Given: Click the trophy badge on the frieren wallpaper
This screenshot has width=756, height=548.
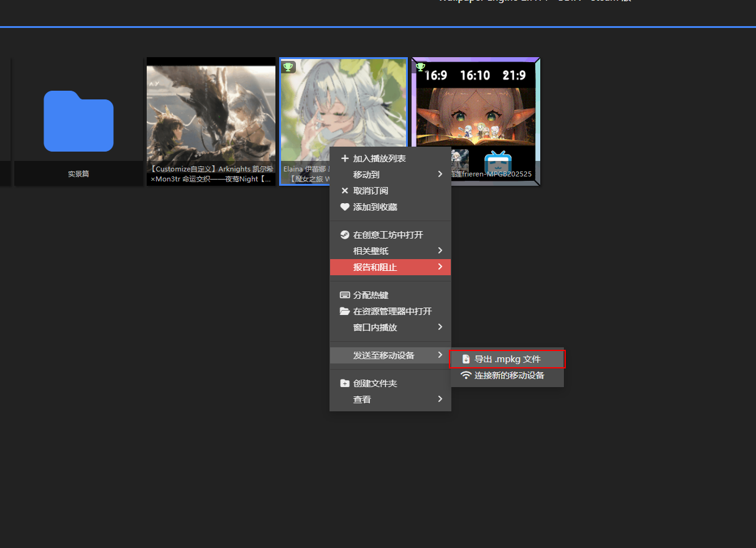Looking at the screenshot, I should [420, 66].
